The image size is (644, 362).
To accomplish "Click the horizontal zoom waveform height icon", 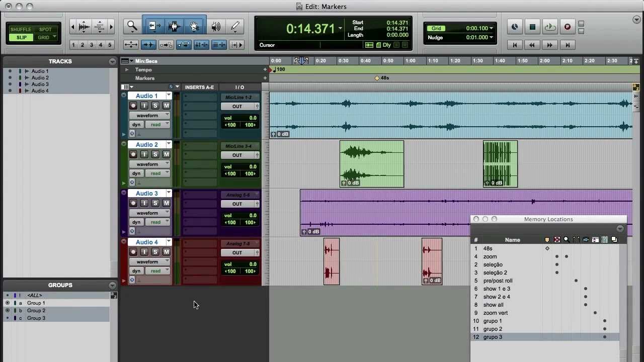I will coord(84,27).
